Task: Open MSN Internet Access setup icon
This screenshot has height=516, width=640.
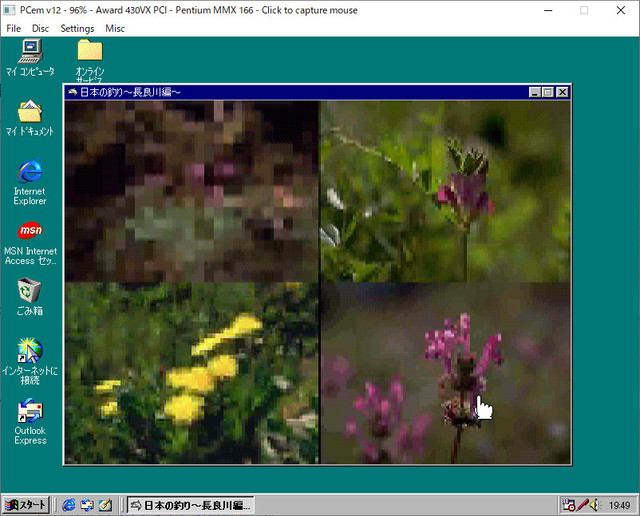Action: tap(30, 243)
